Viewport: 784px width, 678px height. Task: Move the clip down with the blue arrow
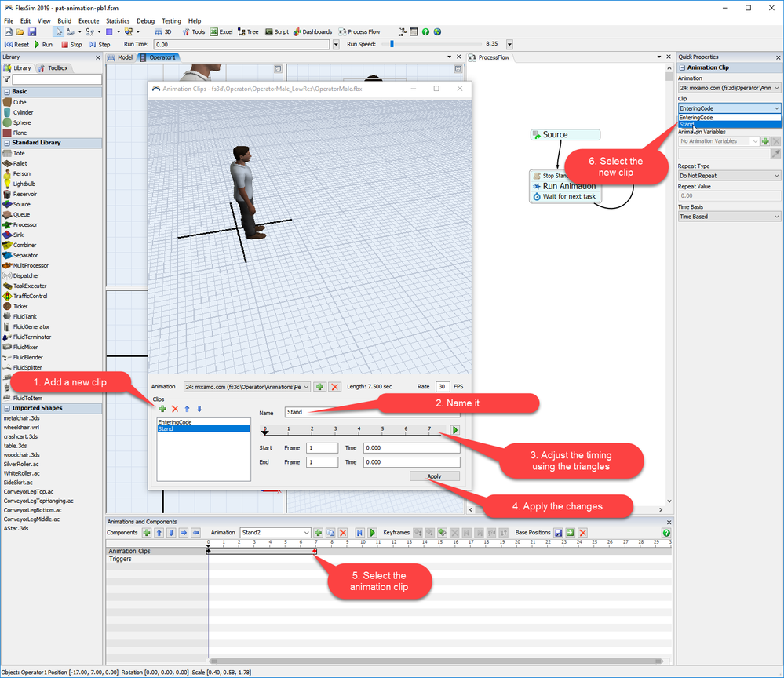pyautogui.click(x=199, y=409)
